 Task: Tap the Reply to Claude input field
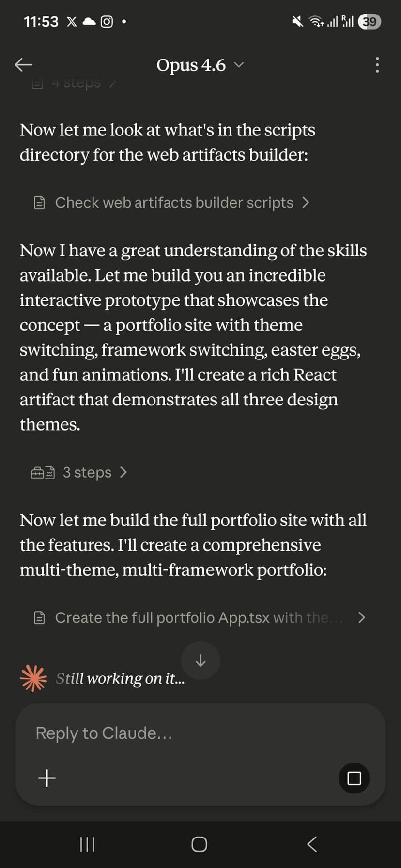(184, 733)
